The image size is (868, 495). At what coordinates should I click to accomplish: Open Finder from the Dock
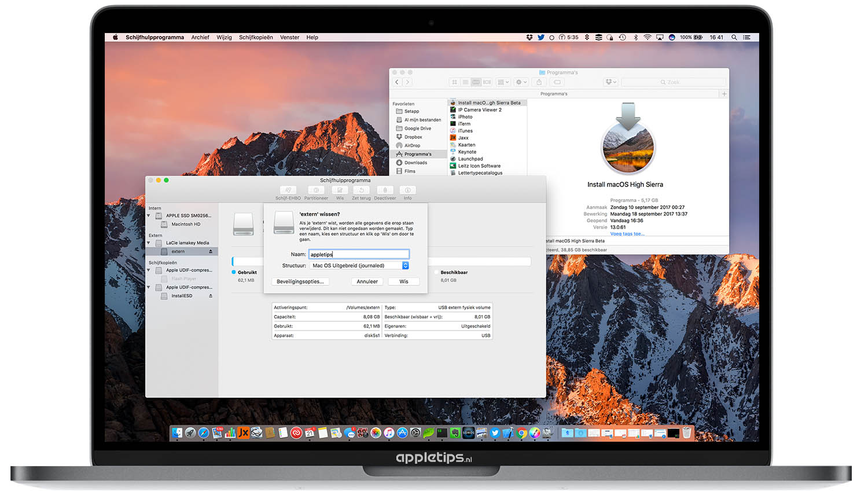click(x=176, y=432)
